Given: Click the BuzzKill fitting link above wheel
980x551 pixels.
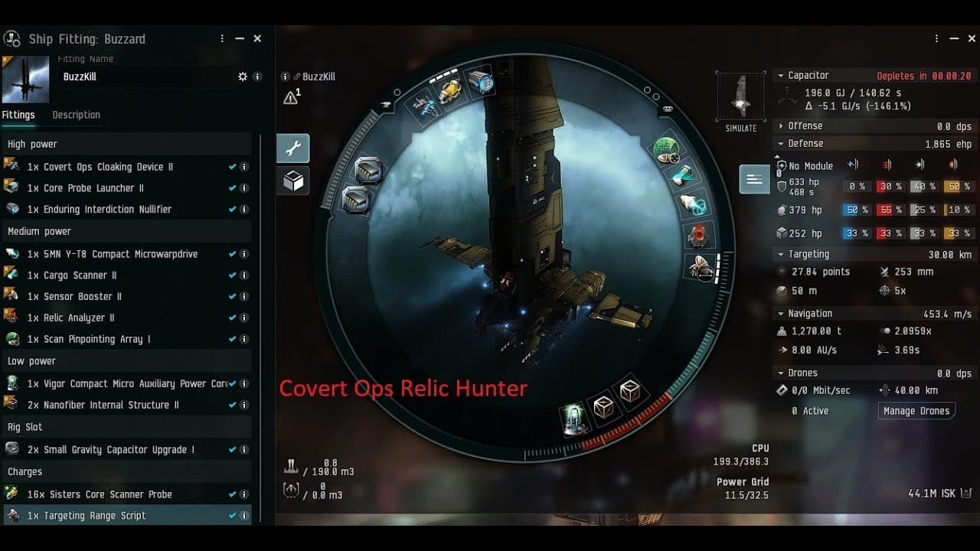Looking at the screenshot, I should point(318,77).
